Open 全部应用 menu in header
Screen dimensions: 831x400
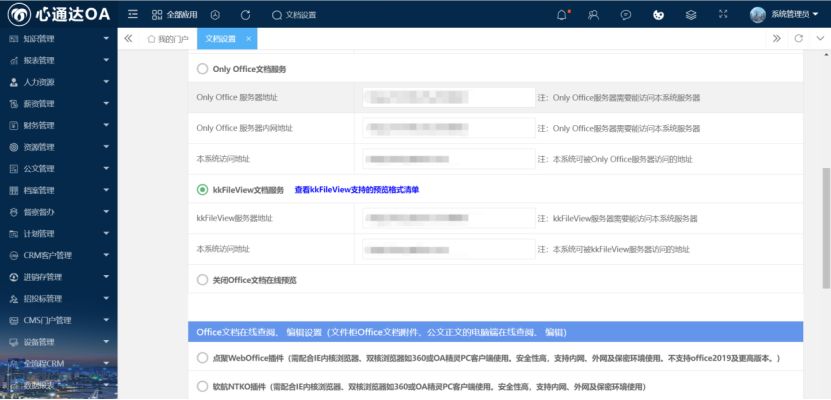[175, 15]
